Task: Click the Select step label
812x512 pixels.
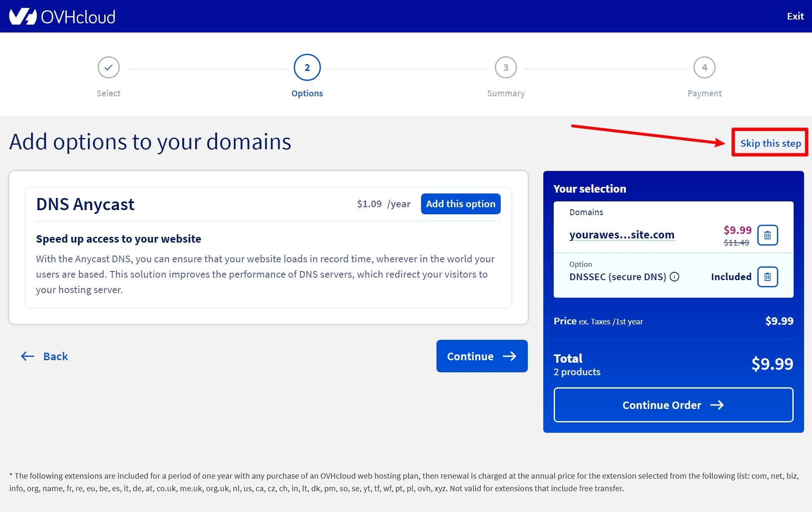Action: (108, 93)
